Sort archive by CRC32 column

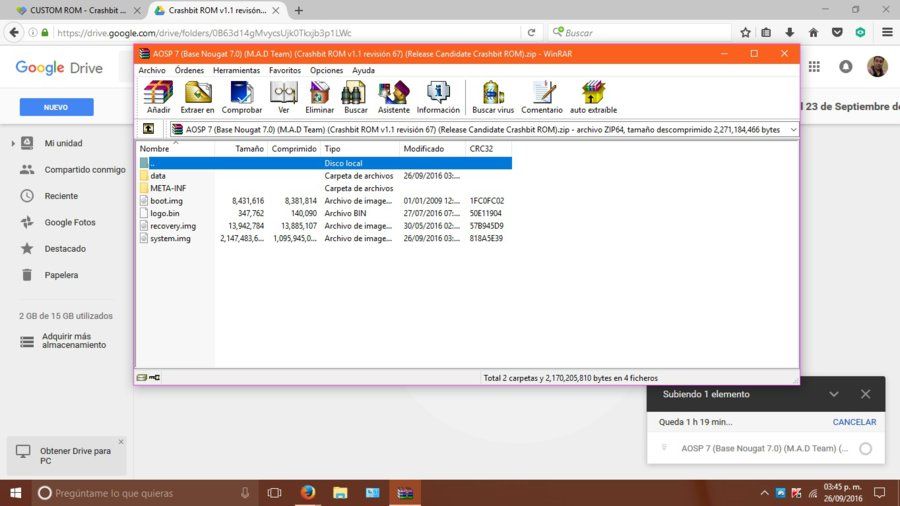[x=488, y=149]
